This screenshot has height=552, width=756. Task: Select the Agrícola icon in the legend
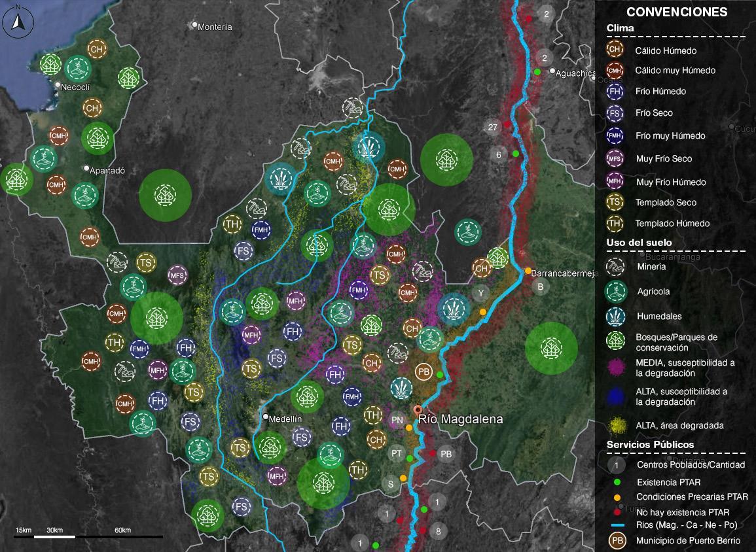(616, 292)
